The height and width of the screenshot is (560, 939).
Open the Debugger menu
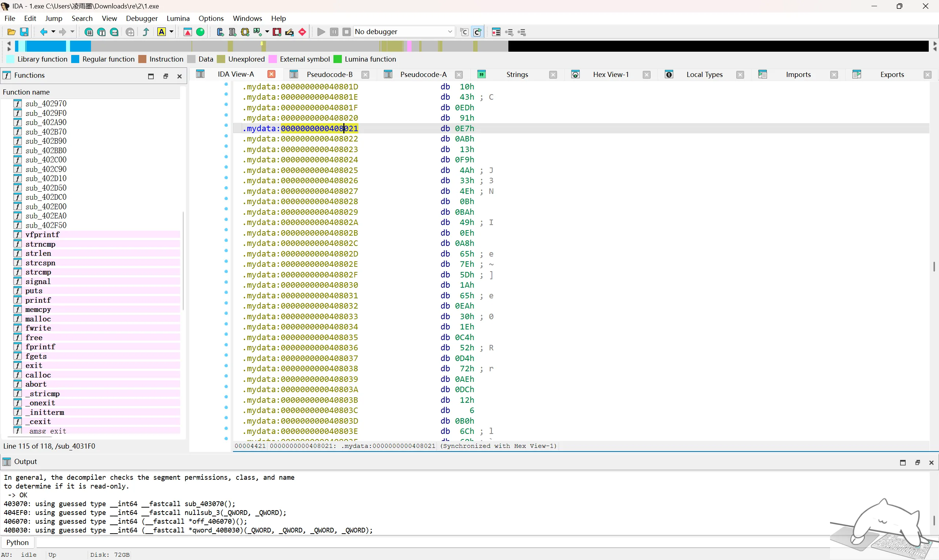click(142, 18)
